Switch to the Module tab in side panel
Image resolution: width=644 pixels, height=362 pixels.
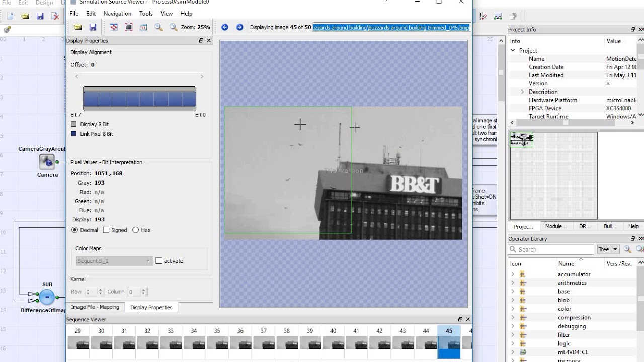pyautogui.click(x=556, y=226)
